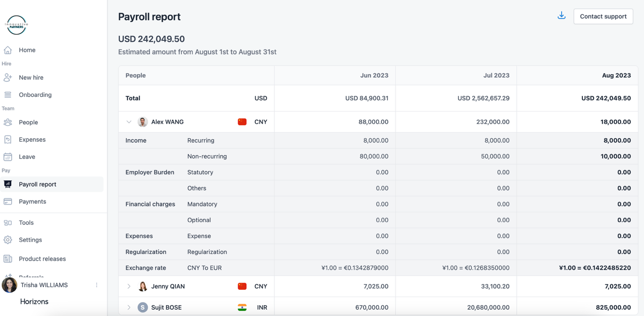The image size is (644, 316).
Task: Click the Expenses receipt icon
Action: (8, 140)
